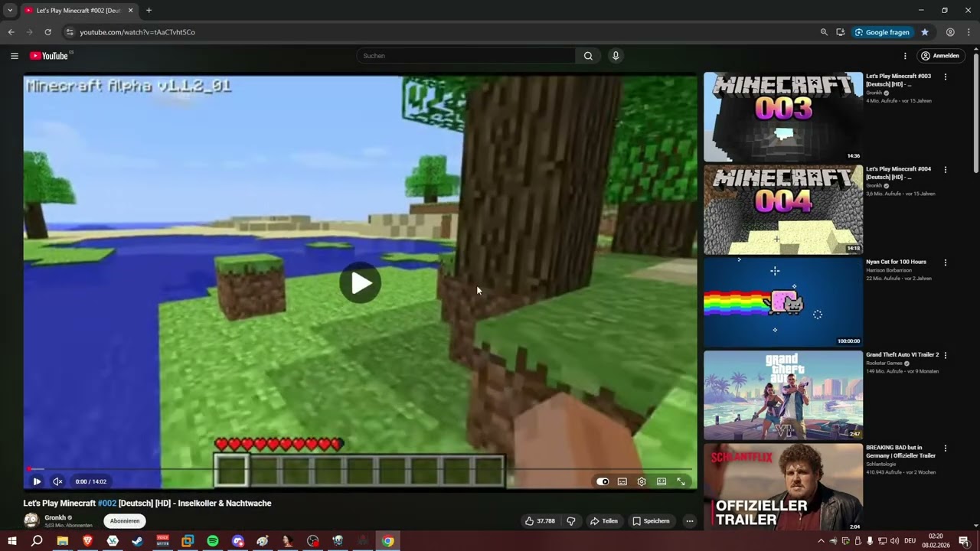The height and width of the screenshot is (551, 980).
Task: Open Gronkh channel avatar
Action: click(31, 520)
